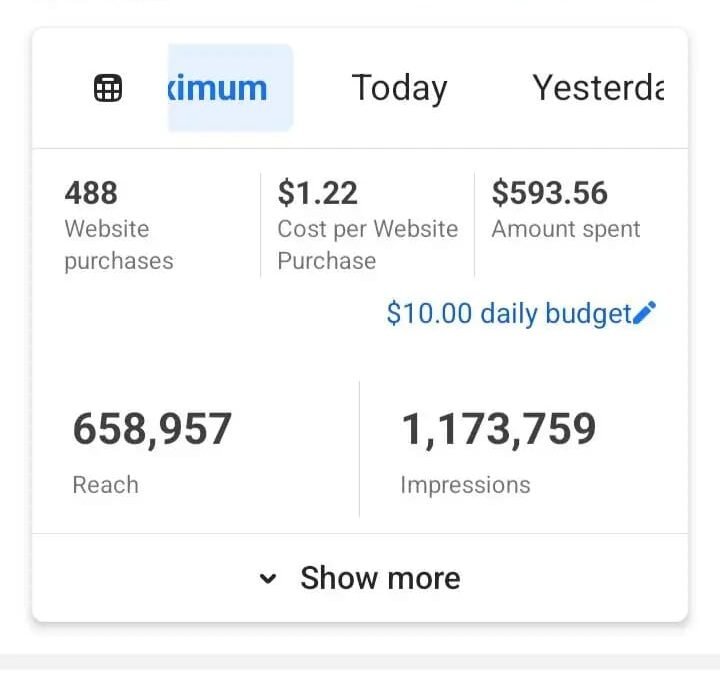Select the Cost per Website Purchase label
This screenshot has width=720, height=686.
[367, 245]
